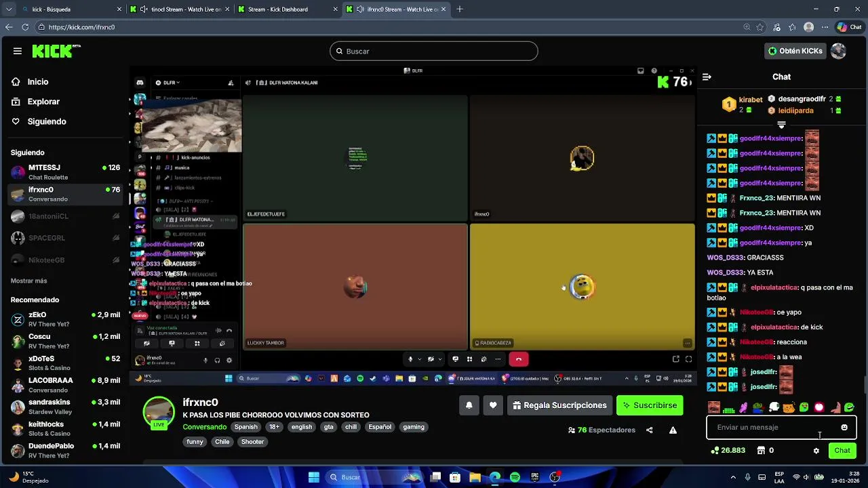Collapse the chat panel arrow icon

pos(707,77)
